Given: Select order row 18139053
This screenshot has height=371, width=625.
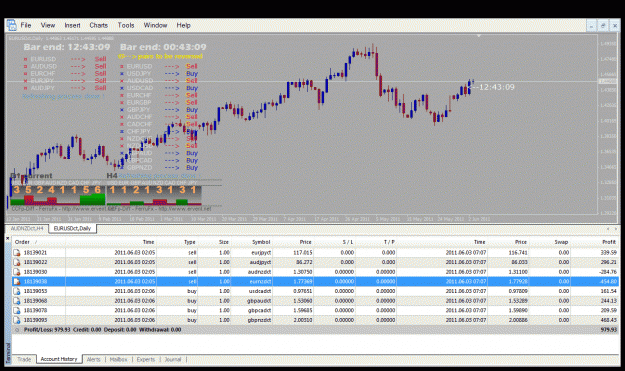Looking at the screenshot, I should click(x=316, y=291).
